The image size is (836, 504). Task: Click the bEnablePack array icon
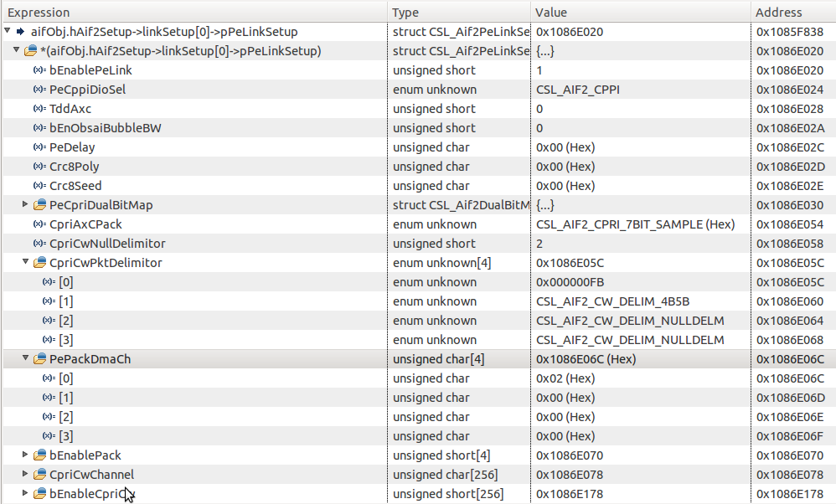39,455
